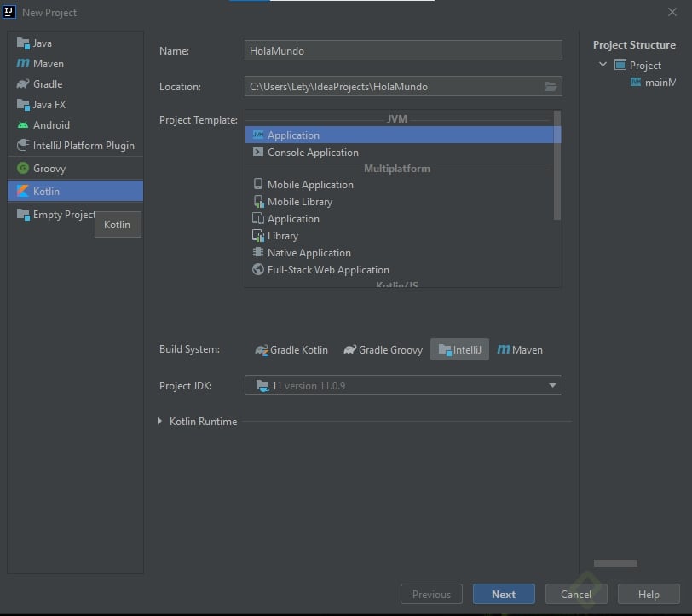Choose Android project type

pyautogui.click(x=75, y=125)
